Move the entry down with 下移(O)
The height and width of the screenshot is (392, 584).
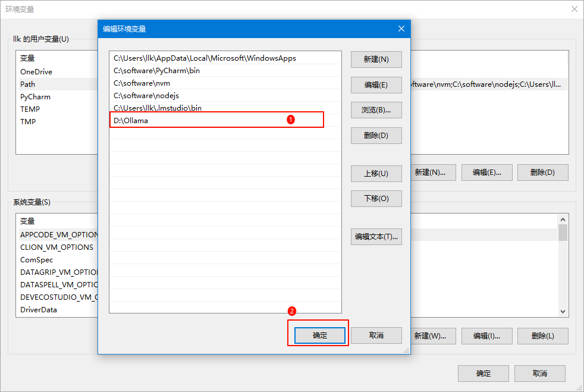[376, 199]
